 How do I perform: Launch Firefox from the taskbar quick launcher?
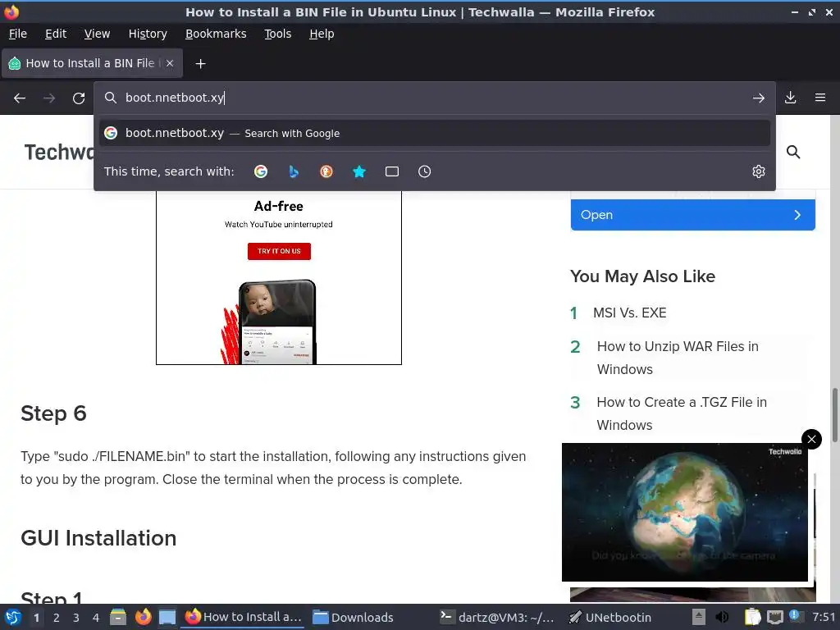pyautogui.click(x=143, y=617)
